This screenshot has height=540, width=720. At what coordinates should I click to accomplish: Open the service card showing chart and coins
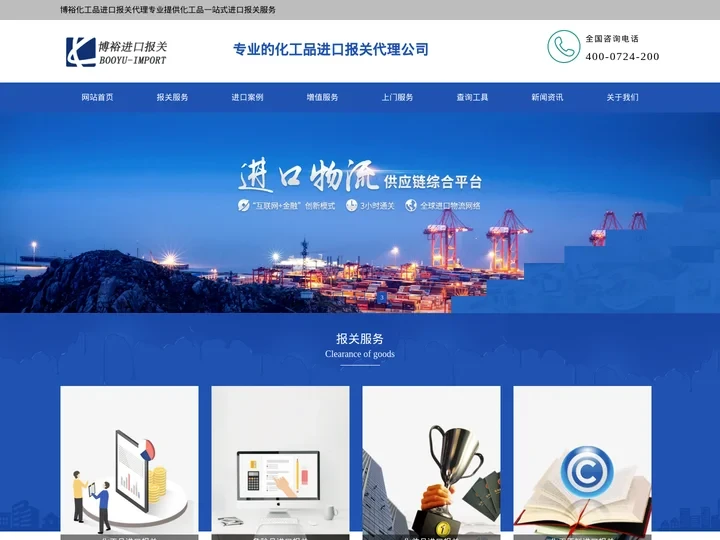point(129,463)
